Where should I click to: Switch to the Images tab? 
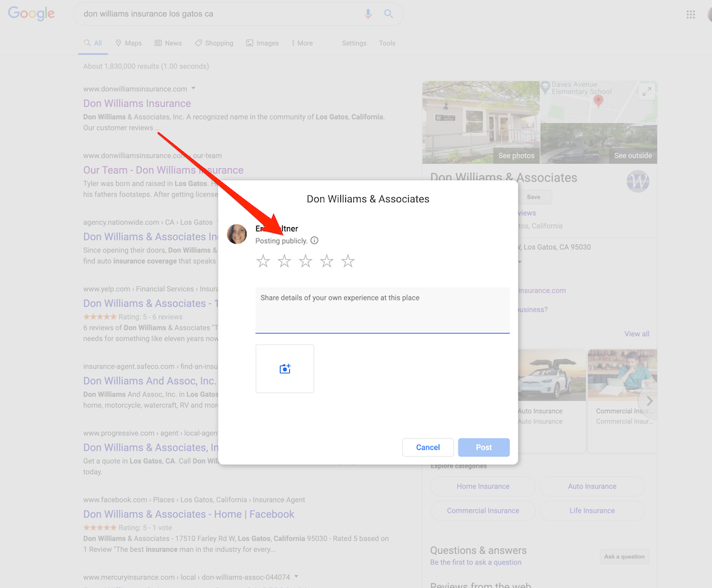pos(263,43)
